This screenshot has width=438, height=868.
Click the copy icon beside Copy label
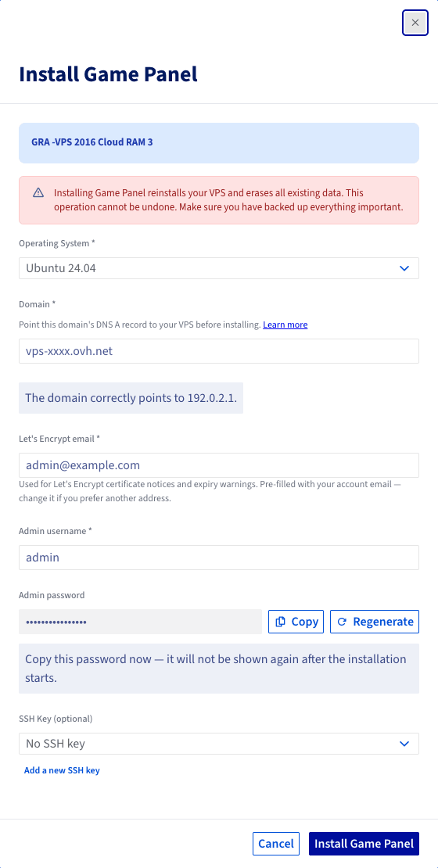[282, 622]
